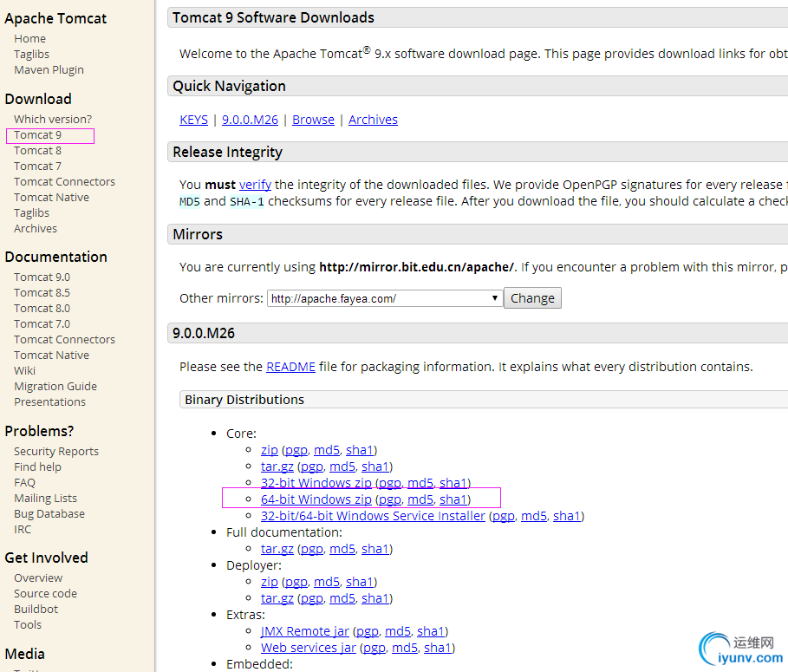Open Maven Plugin in sidebar
The image size is (788, 672).
click(49, 70)
